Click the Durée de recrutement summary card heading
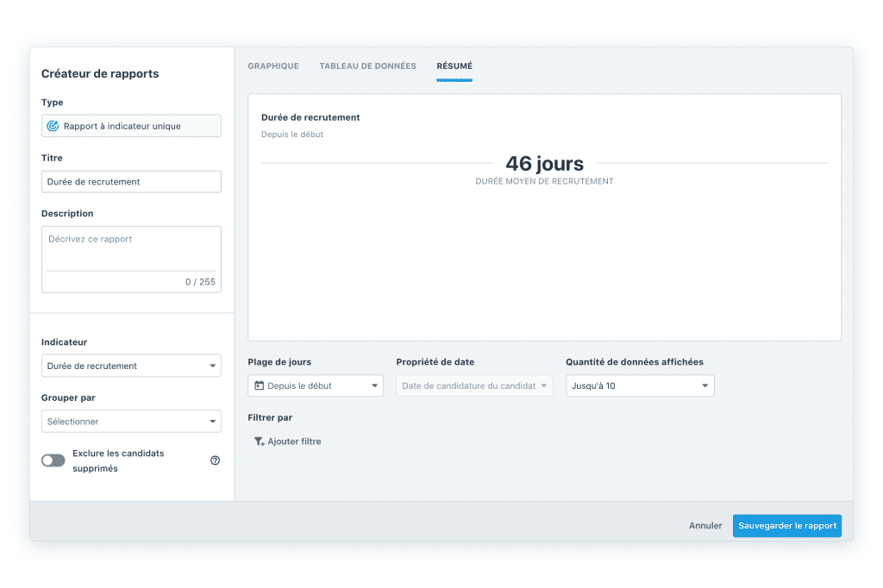This screenshot has height=588, width=883. point(310,117)
